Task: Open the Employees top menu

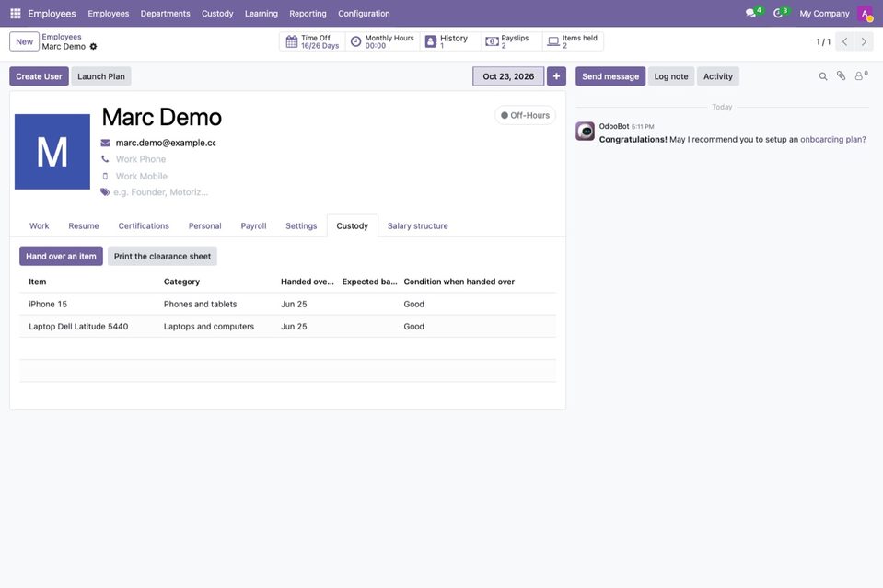Action: click(108, 14)
